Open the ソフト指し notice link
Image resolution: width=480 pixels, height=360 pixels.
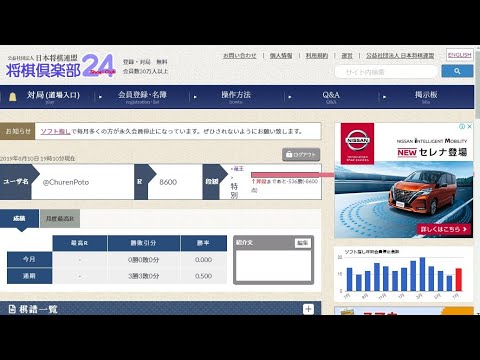pyautogui.click(x=55, y=131)
